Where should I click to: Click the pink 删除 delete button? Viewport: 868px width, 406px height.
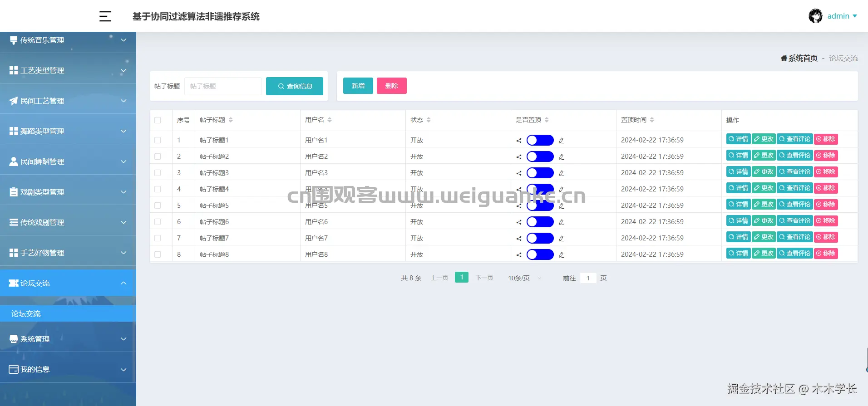392,86
